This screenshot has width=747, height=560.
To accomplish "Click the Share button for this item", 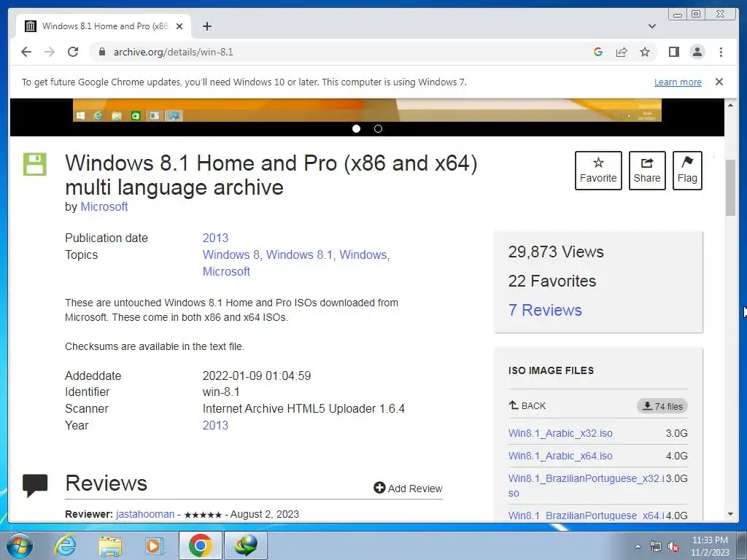I will coord(647,171).
